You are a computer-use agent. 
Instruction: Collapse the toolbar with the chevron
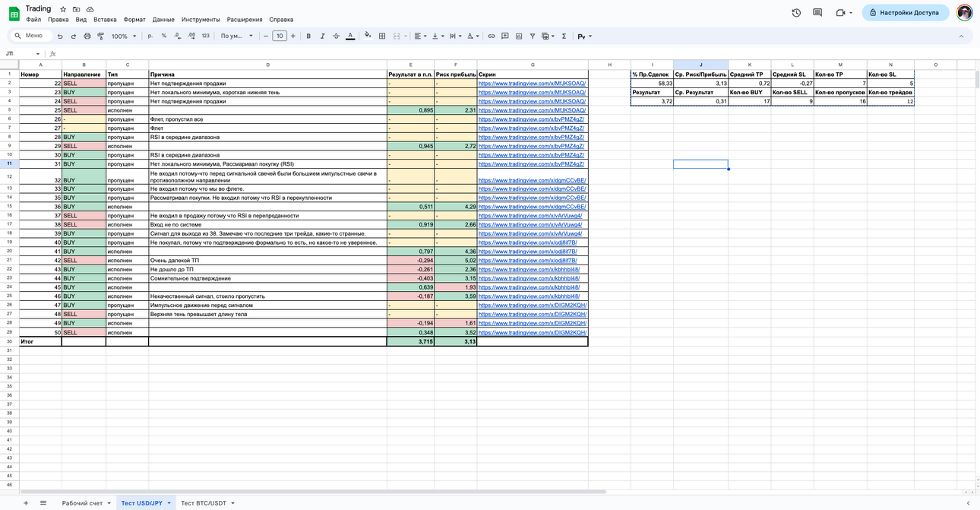(x=961, y=36)
